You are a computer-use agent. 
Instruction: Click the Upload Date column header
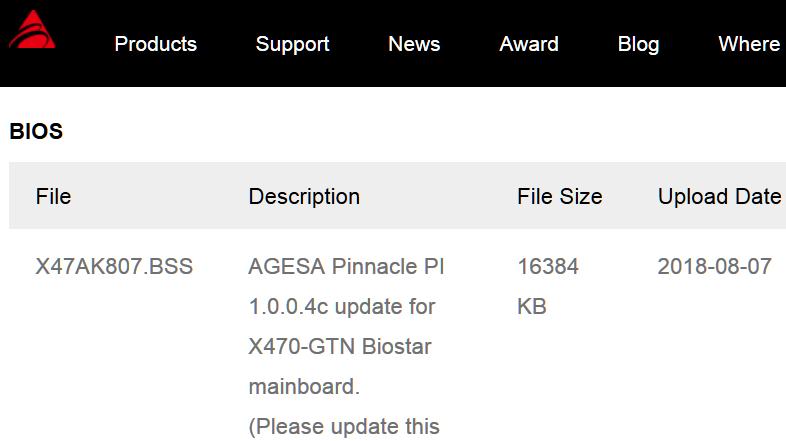(x=719, y=196)
